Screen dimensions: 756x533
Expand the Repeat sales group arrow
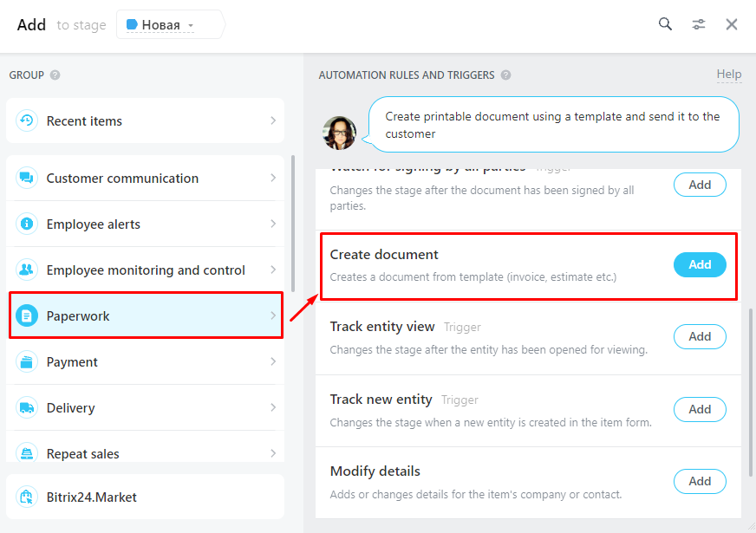[x=273, y=453]
